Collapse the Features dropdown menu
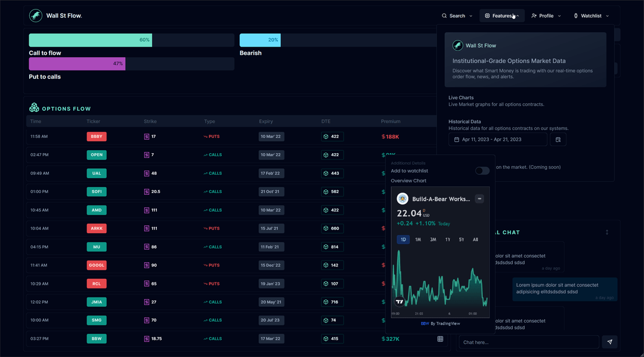 tap(502, 15)
